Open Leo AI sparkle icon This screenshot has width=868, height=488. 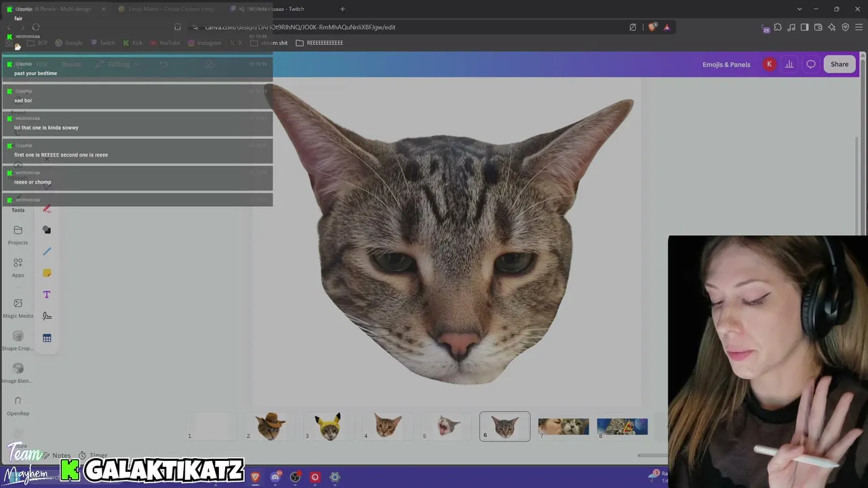(x=832, y=27)
